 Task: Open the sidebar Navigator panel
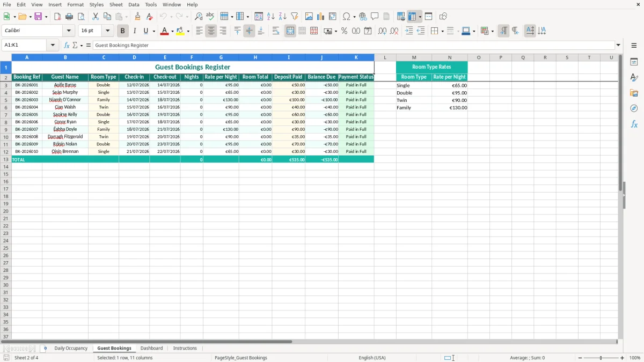coord(634,108)
